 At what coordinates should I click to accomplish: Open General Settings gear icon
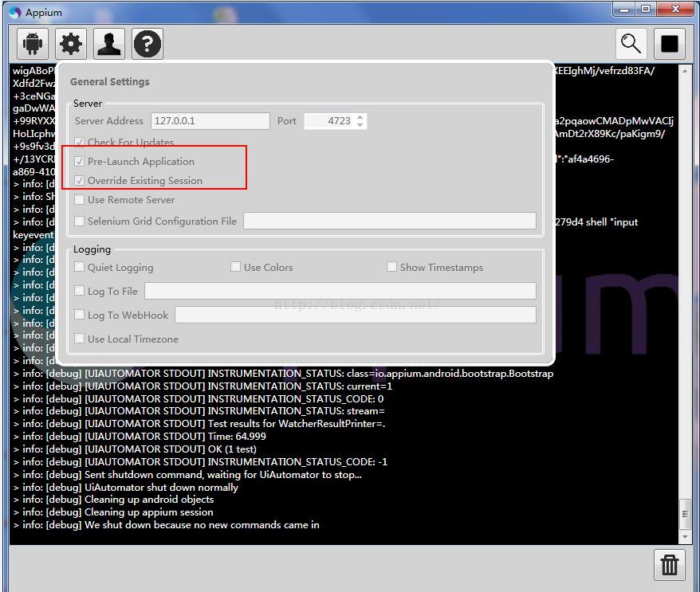[x=71, y=44]
